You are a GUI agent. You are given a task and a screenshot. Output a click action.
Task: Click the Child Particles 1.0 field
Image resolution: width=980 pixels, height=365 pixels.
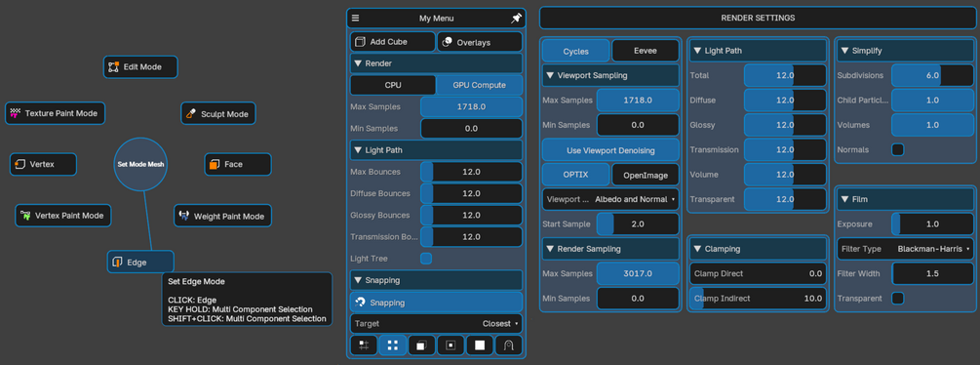pos(932,101)
